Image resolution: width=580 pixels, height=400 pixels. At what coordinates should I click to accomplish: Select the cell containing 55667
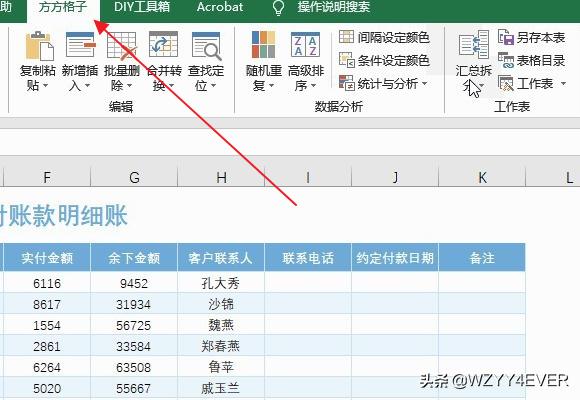click(134, 388)
